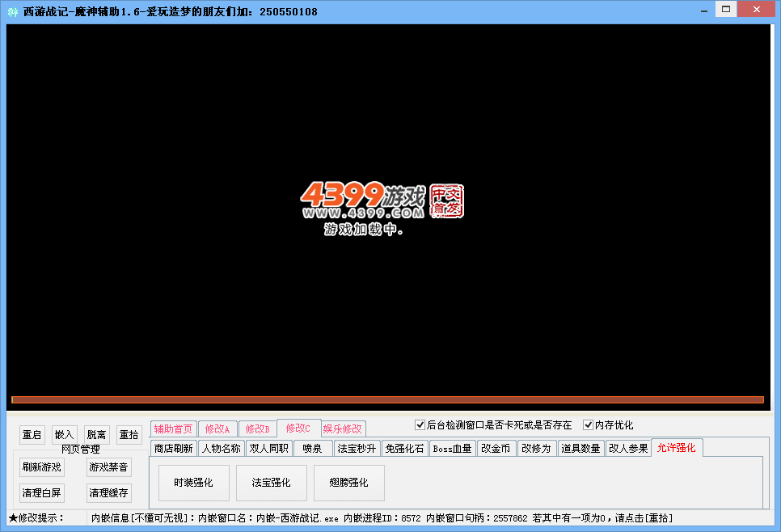Click the 时装强化 button
Viewport: 781px width, 532px height.
tap(194, 483)
